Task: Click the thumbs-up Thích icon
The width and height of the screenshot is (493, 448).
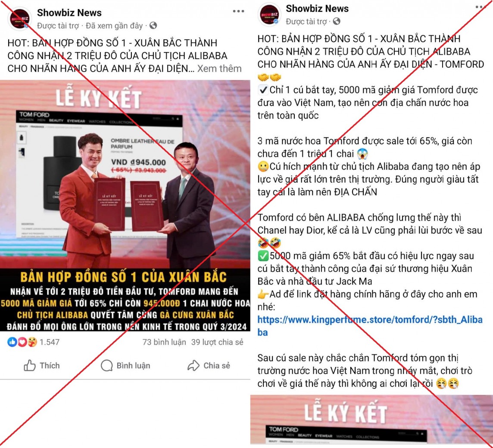Action: coord(30,365)
